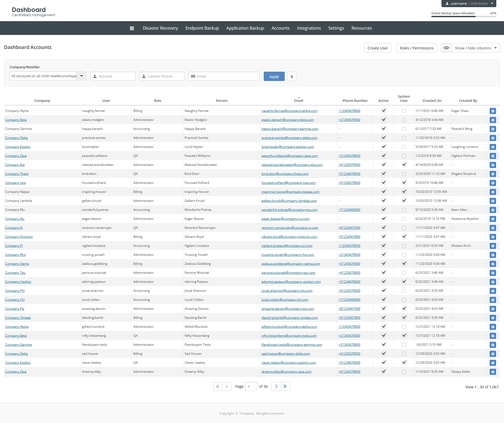This screenshot has height=423, width=504.
Task: Open Accounts menu
Action: (x=280, y=28)
